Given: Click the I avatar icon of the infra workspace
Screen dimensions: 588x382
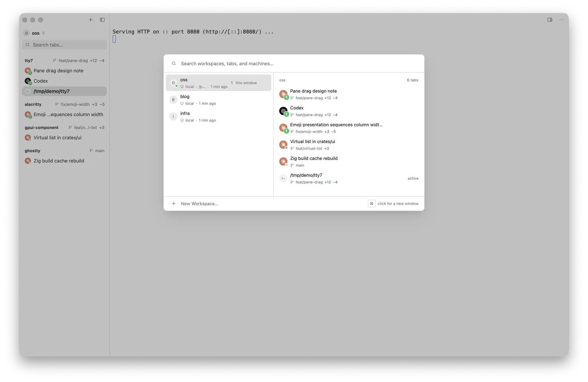Looking at the screenshot, I should (x=173, y=117).
